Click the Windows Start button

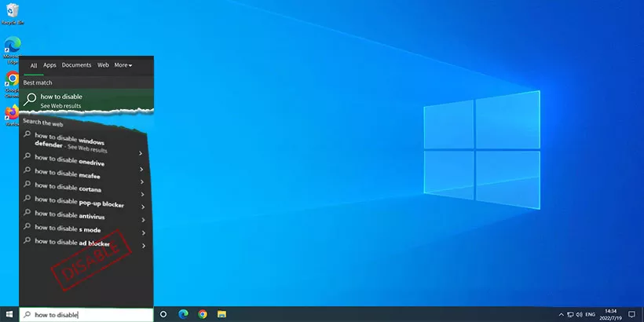(9, 314)
